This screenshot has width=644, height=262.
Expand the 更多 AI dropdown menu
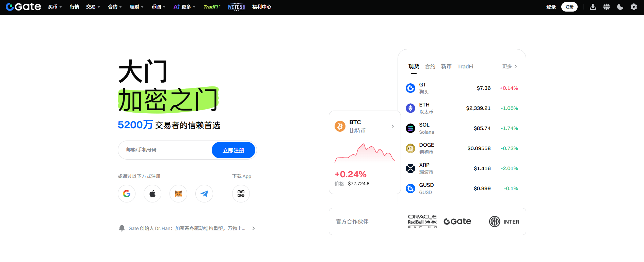pos(184,7)
